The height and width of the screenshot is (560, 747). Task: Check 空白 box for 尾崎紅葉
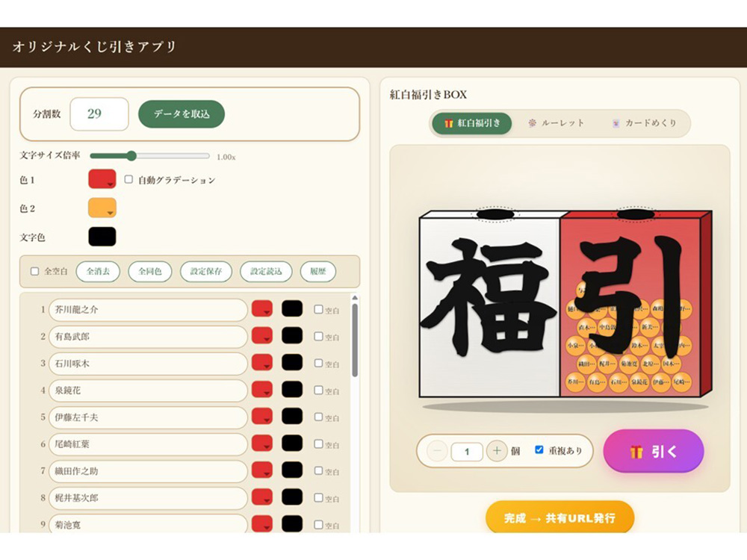(x=318, y=444)
